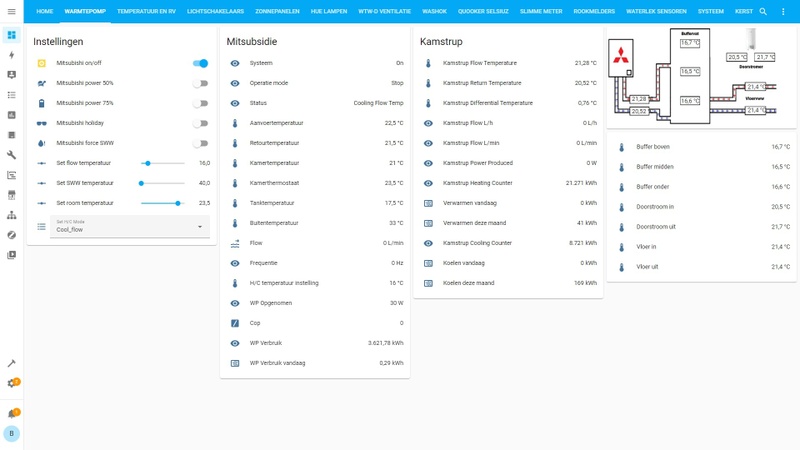
Task: Click the heat pump buffer schematic picture
Action: pos(702,77)
